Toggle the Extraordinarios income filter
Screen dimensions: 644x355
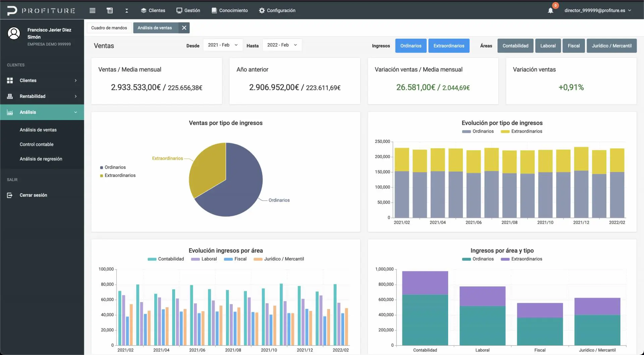449,46
